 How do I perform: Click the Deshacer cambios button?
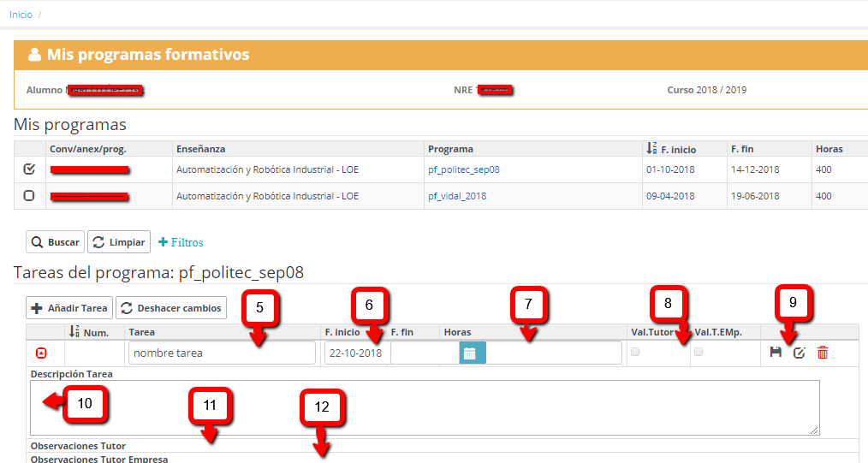[x=170, y=308]
